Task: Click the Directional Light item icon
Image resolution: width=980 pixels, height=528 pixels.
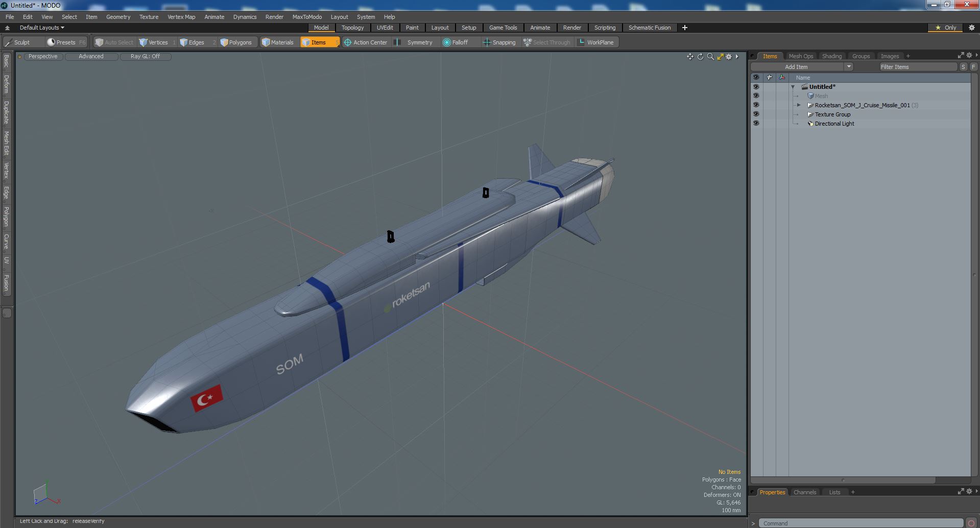Action: (810, 124)
